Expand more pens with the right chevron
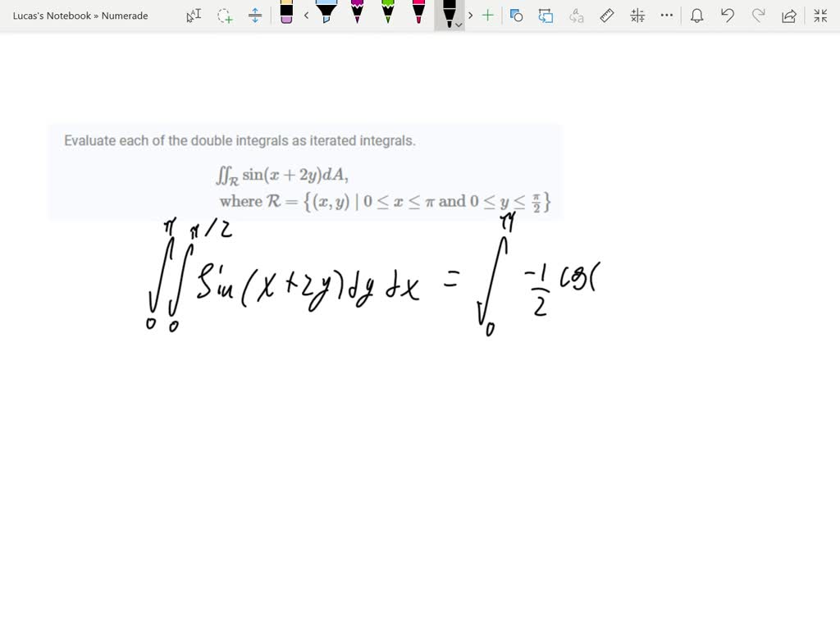 [x=470, y=15]
